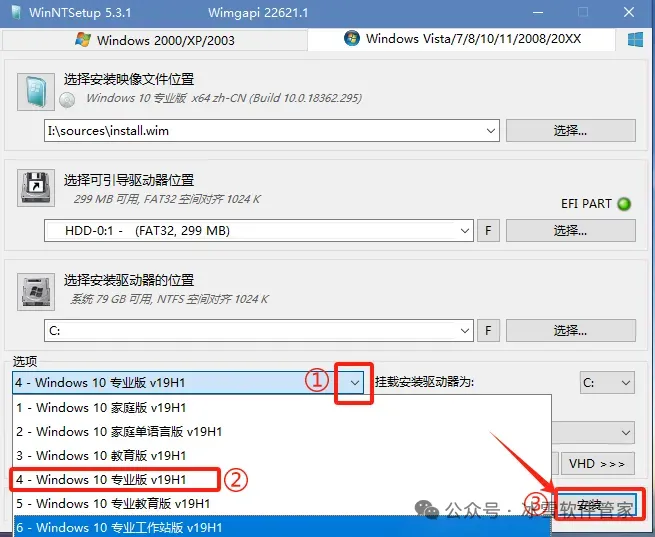
Task: Minimize the WinNTSetup window
Action: [x=538, y=13]
